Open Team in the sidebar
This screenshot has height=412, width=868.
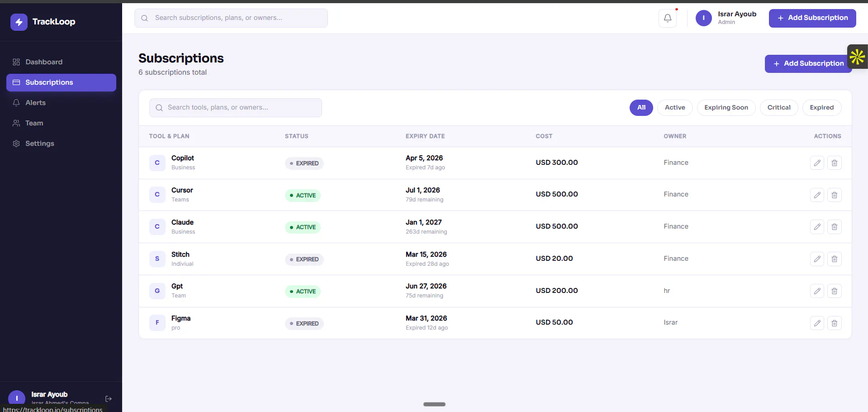pyautogui.click(x=61, y=123)
